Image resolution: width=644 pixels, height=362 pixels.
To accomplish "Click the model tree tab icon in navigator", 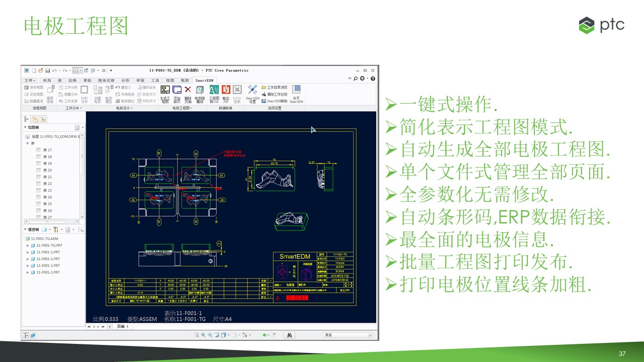I will [x=27, y=119].
